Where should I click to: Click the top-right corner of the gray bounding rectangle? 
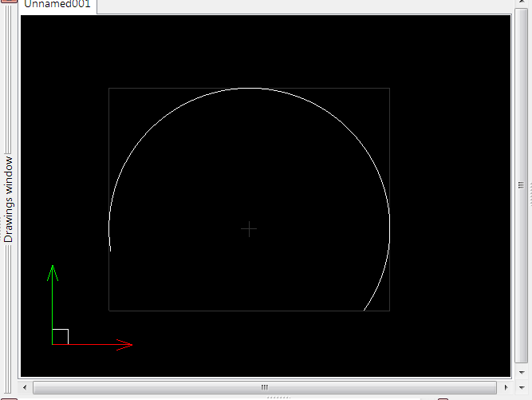(389, 88)
